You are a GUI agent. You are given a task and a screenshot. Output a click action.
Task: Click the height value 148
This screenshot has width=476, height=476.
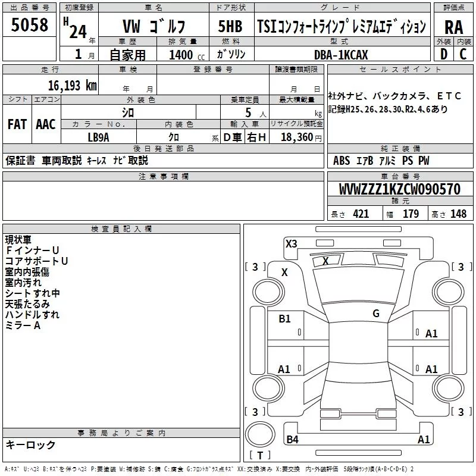point(458,214)
